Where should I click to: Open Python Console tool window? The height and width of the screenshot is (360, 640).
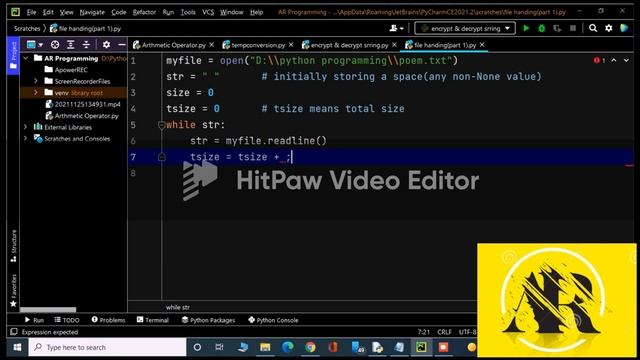[273, 320]
